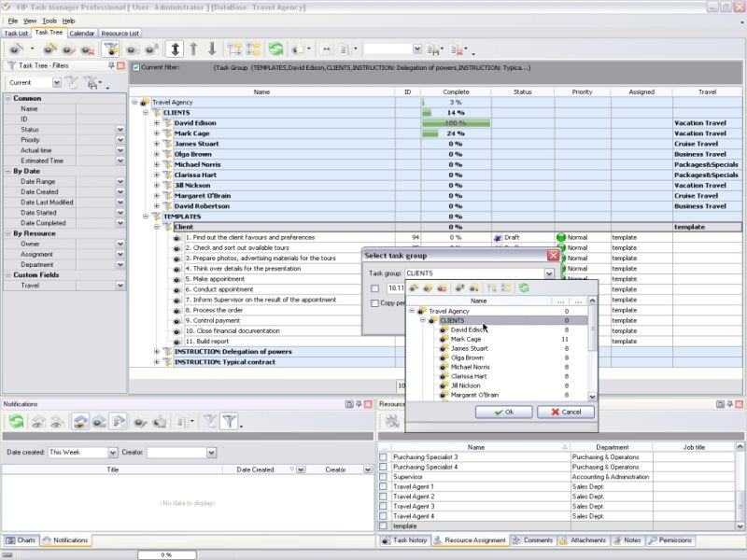The height and width of the screenshot is (560, 747).
Task: Expand the Mark Cage task group
Action: (x=157, y=133)
